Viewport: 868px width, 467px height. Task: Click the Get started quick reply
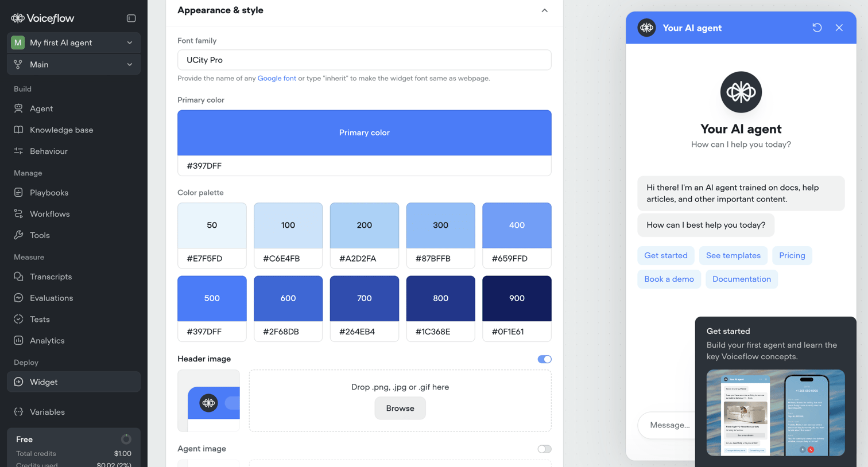pos(666,255)
